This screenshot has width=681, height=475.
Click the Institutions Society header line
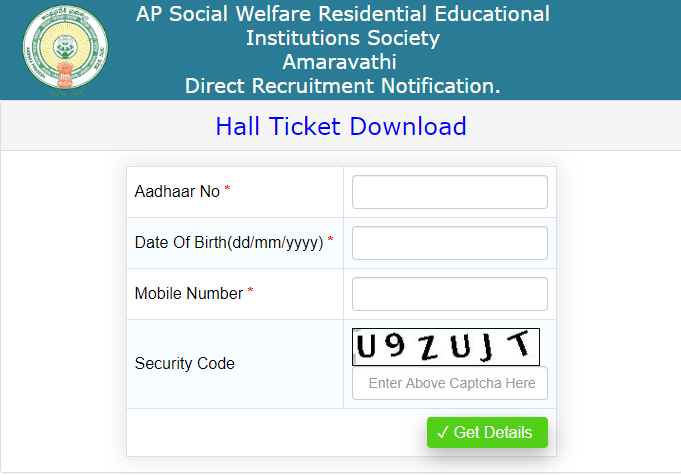pos(343,38)
